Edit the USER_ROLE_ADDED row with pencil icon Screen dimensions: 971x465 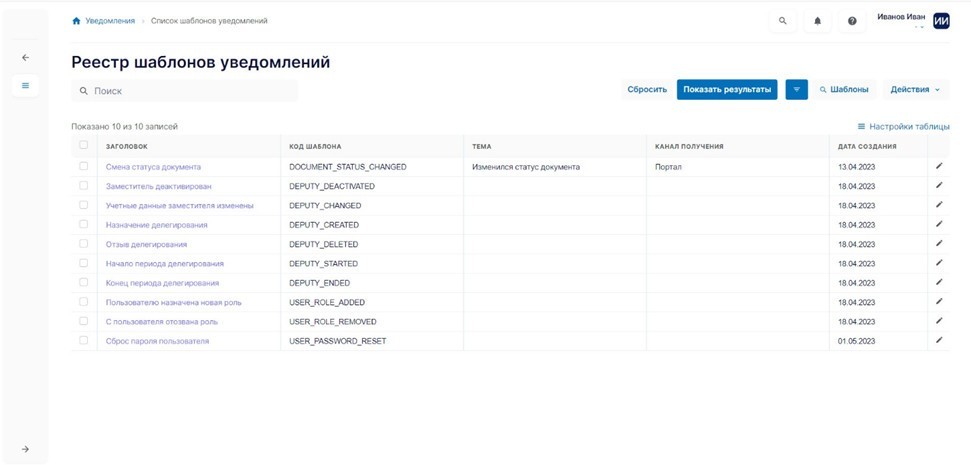[x=939, y=302]
